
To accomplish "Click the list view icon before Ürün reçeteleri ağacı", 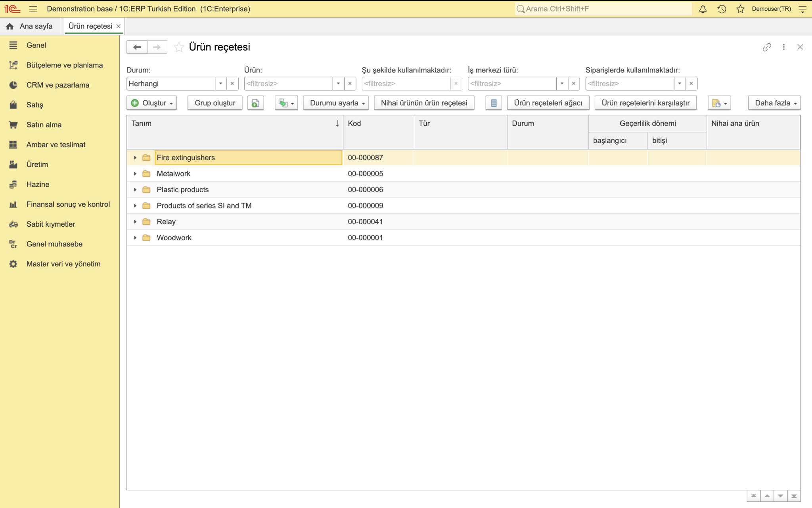I will pyautogui.click(x=494, y=103).
